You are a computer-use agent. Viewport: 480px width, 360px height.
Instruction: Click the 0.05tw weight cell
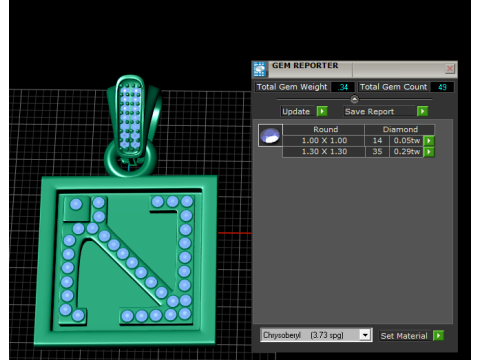coord(406,141)
